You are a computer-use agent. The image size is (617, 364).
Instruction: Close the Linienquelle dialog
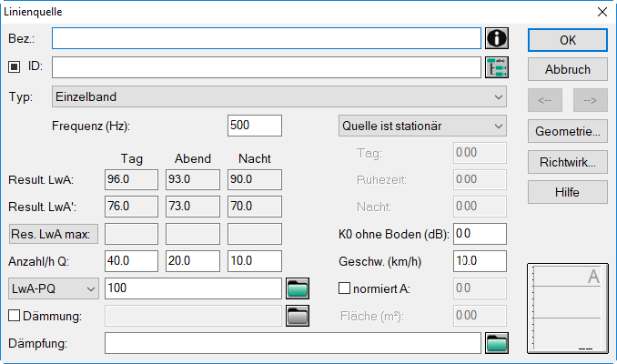[602, 12]
